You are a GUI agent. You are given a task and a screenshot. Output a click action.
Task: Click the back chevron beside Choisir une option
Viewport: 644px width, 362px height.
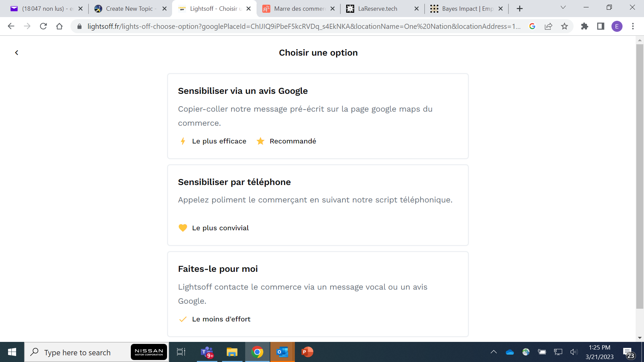coord(16,53)
